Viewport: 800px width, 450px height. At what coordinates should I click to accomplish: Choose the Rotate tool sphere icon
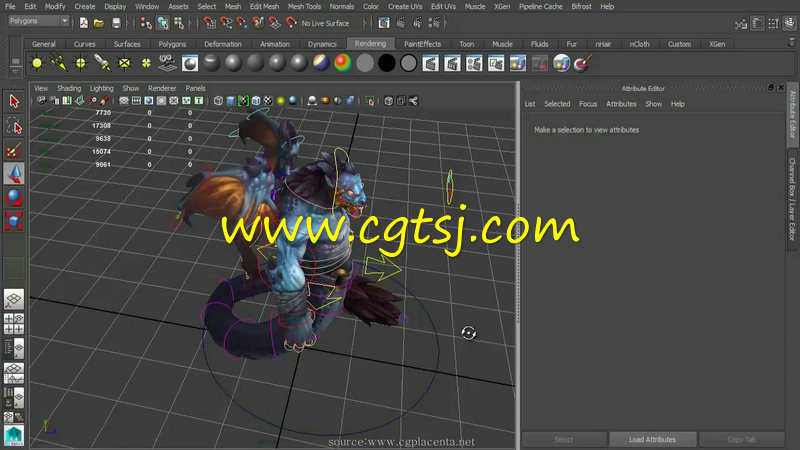click(x=14, y=197)
